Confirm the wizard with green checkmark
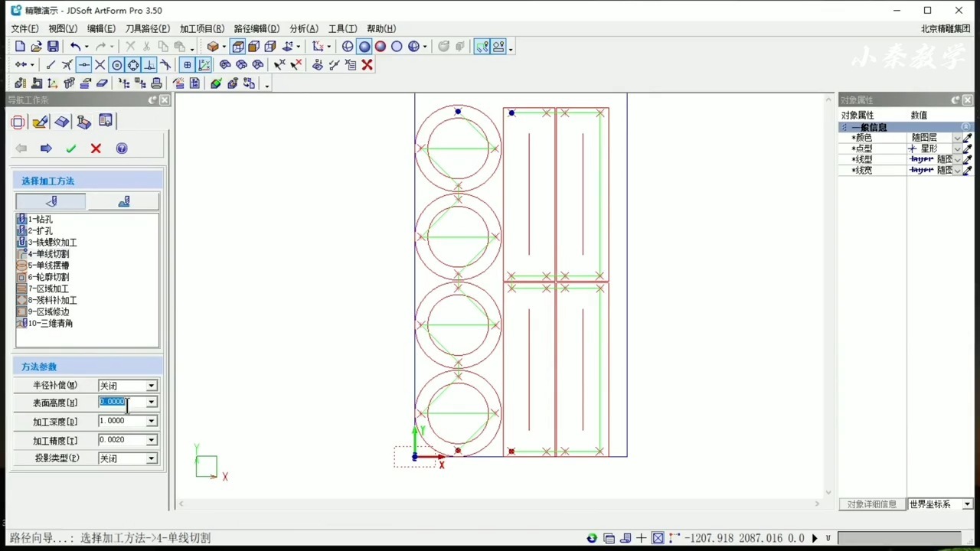The width and height of the screenshot is (980, 551). [x=71, y=148]
